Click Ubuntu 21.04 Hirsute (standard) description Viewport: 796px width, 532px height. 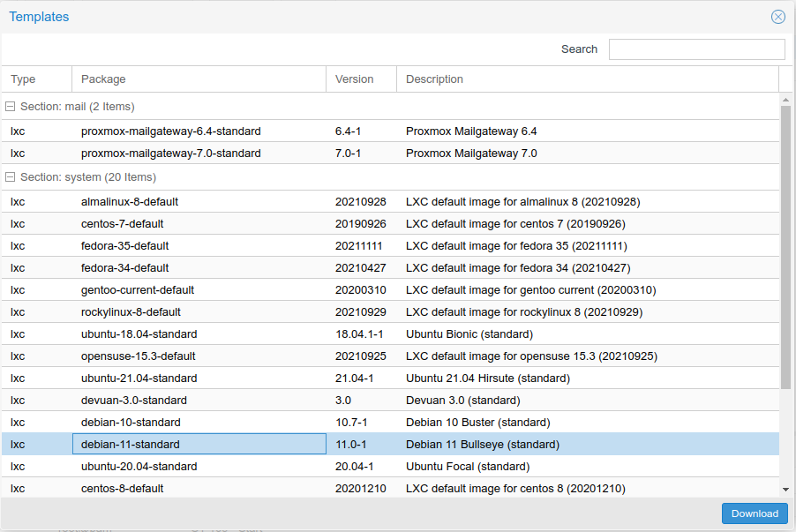488,378
